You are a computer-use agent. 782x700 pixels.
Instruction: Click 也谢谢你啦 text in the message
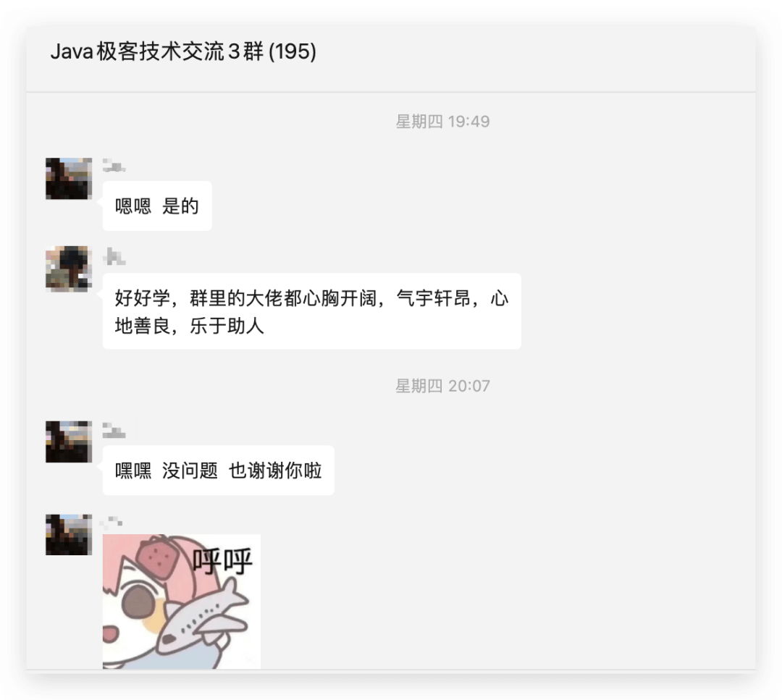pyautogui.click(x=275, y=470)
